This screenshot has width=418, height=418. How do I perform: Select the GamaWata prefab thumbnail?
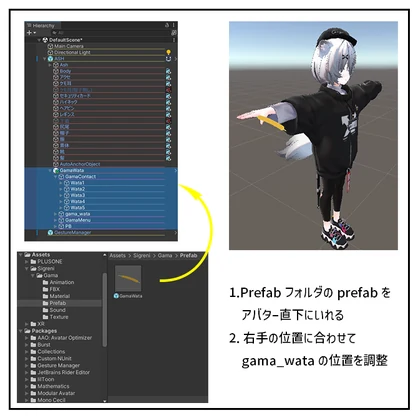coord(128,279)
